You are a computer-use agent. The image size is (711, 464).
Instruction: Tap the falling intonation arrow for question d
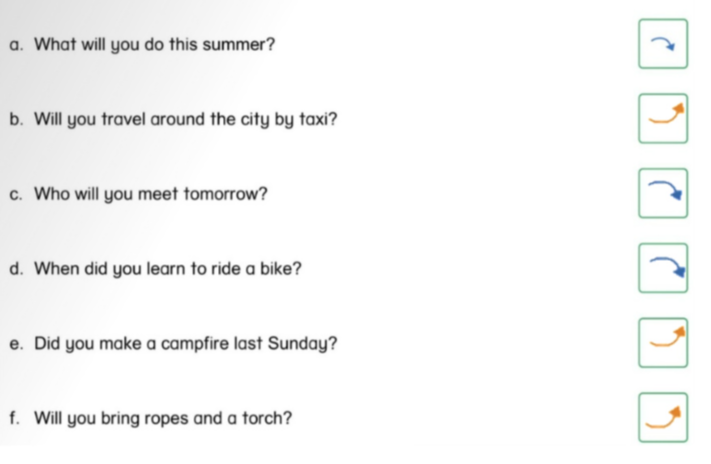pos(663,268)
